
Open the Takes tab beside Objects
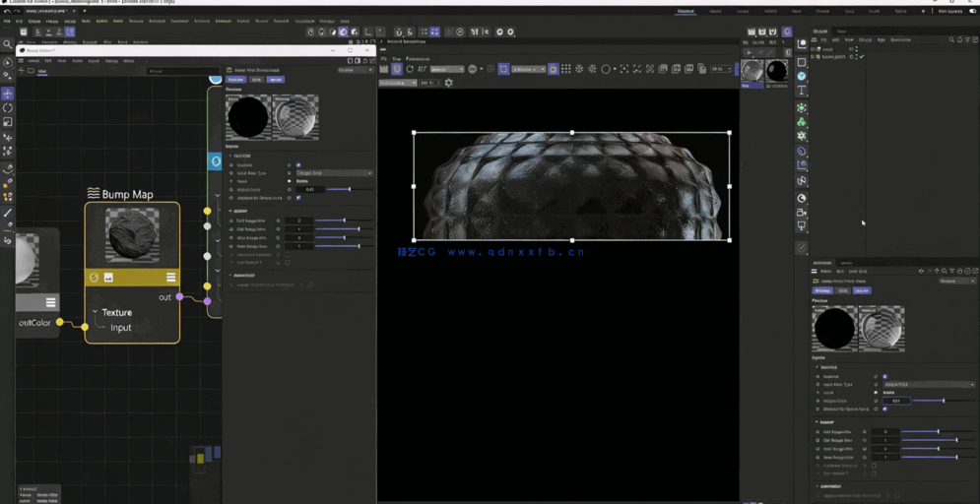coord(842,31)
